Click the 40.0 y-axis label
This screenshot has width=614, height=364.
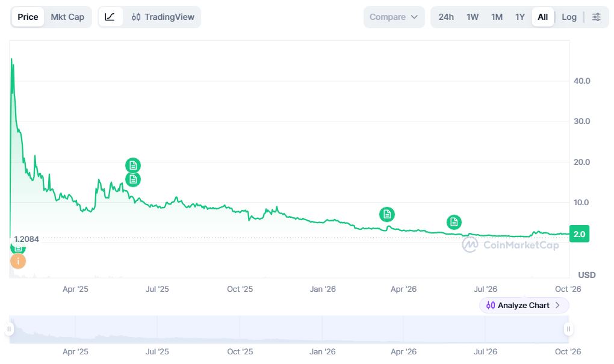point(581,81)
